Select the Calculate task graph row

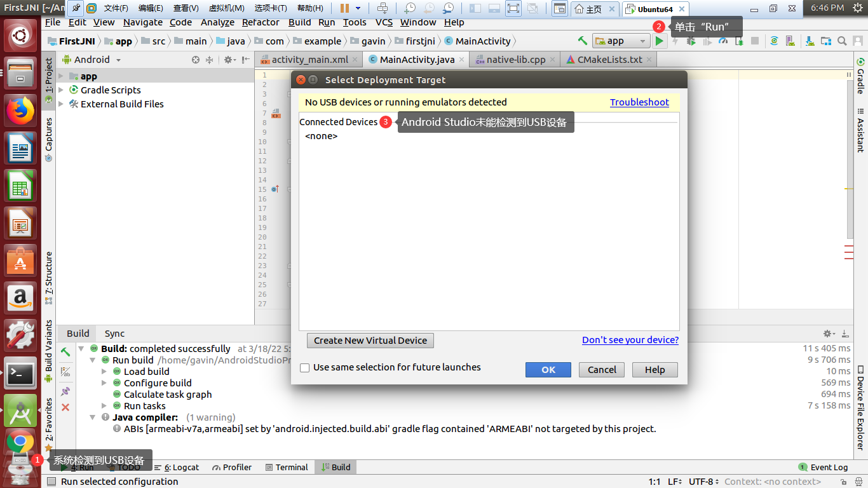pyautogui.click(x=168, y=395)
